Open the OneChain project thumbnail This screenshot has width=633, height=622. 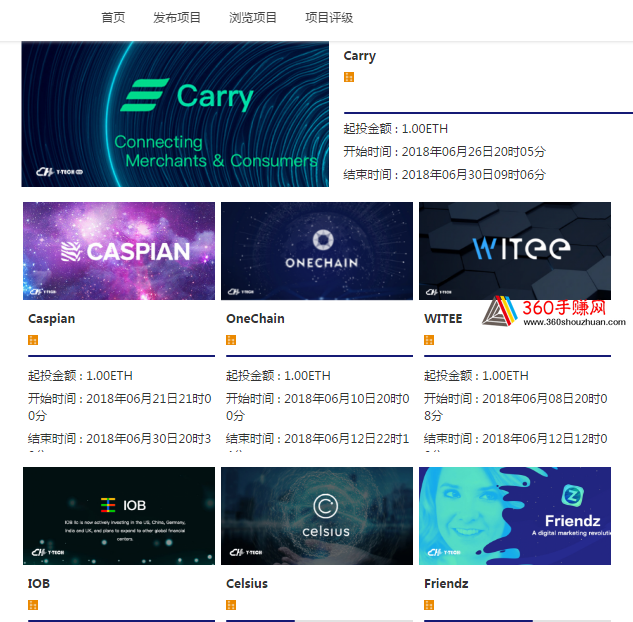click(x=317, y=251)
